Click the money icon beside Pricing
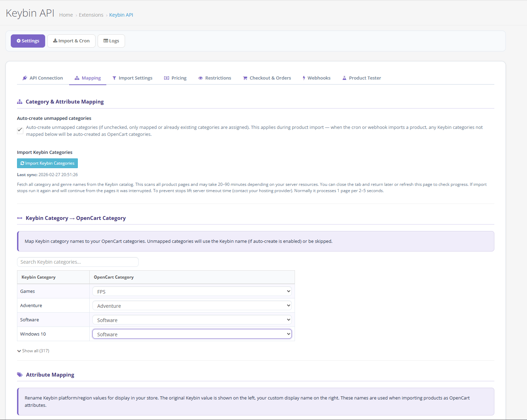The width and height of the screenshot is (527, 420). [x=167, y=78]
